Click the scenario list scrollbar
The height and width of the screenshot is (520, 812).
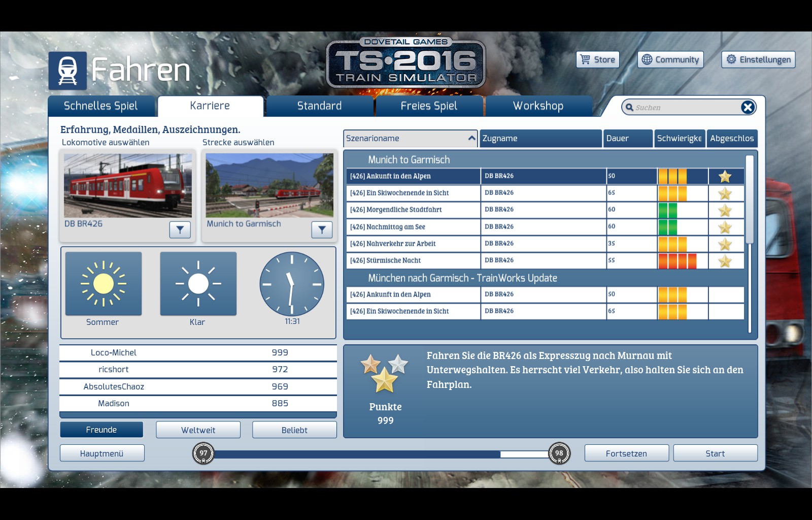750,199
